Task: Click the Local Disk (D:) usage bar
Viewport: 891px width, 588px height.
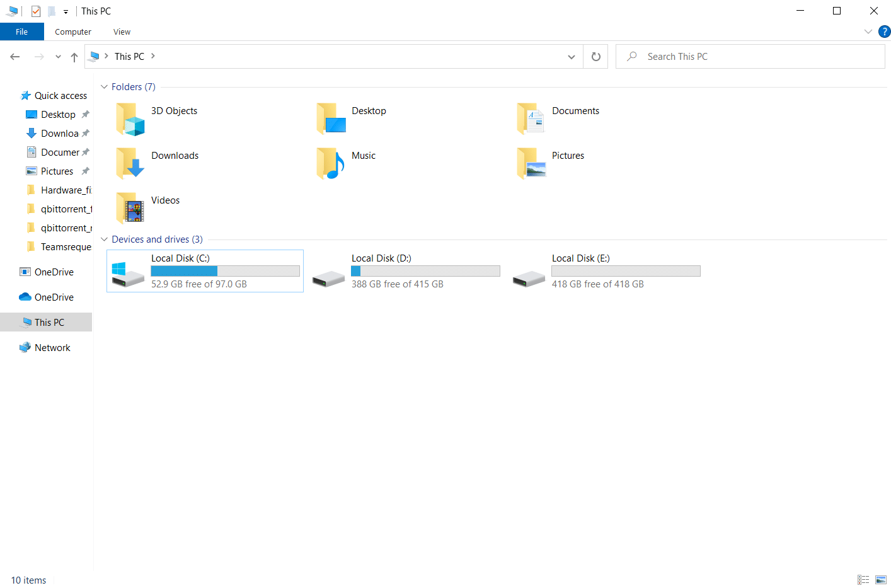Action: coord(426,271)
